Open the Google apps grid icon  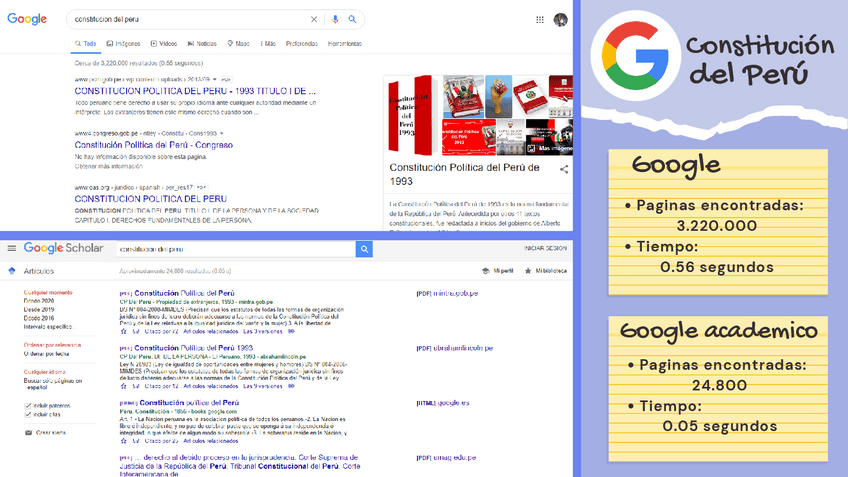(x=540, y=19)
